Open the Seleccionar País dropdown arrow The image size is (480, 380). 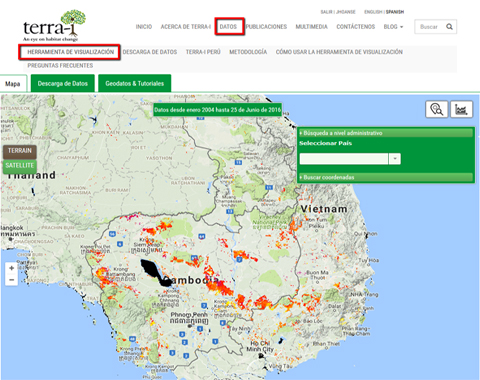point(395,159)
